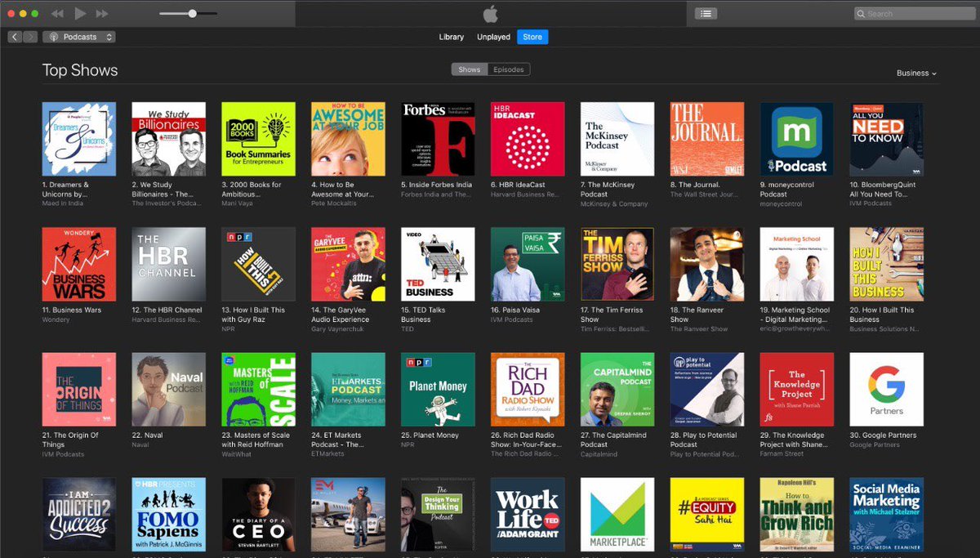Open Play to Potential artwork
980x558 pixels.
coord(707,390)
